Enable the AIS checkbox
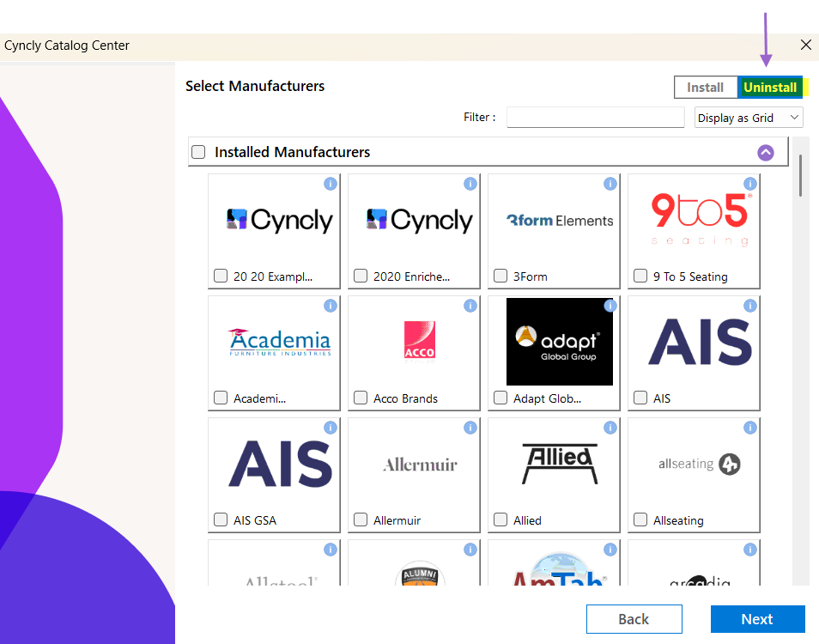The image size is (819, 644). (x=640, y=398)
